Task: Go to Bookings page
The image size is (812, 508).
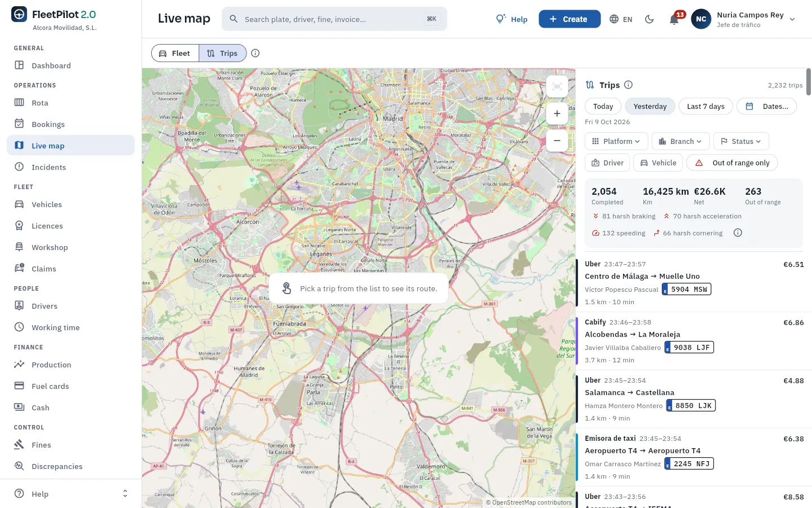Action: (70, 124)
